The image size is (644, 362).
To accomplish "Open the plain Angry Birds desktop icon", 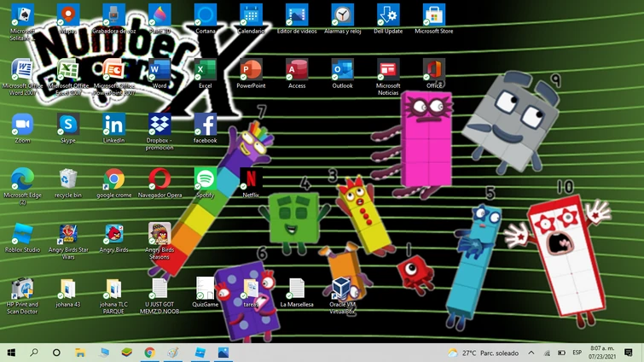I will 113,234.
